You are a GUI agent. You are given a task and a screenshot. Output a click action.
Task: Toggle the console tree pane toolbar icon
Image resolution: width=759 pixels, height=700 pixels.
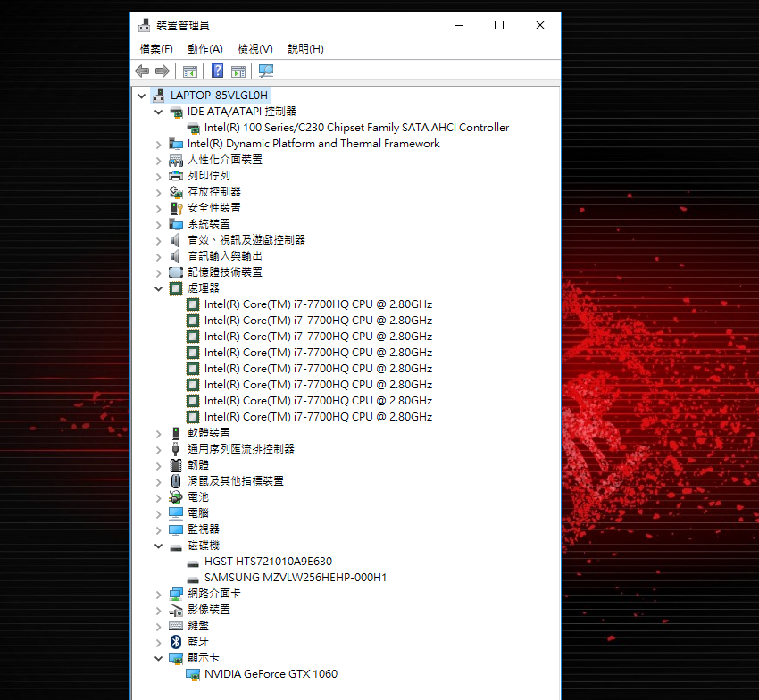tap(189, 71)
